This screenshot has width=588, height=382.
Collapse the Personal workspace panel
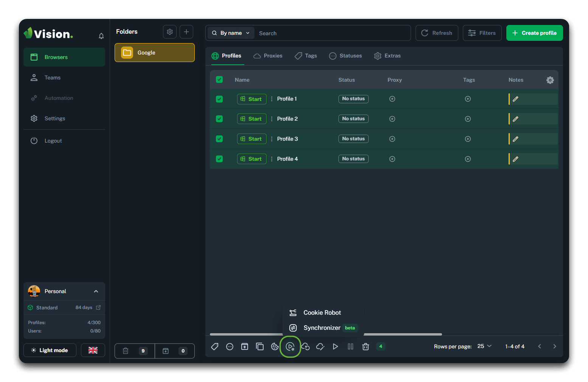[96, 291]
